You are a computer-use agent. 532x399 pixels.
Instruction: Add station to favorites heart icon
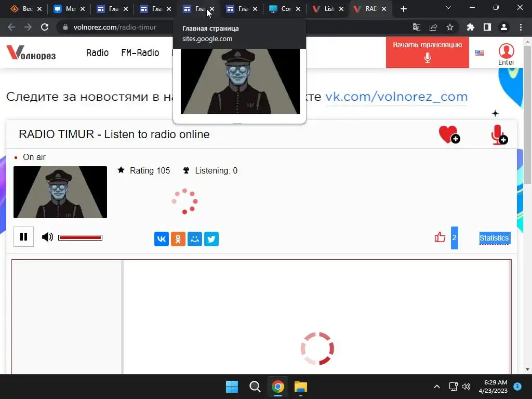[x=449, y=135]
